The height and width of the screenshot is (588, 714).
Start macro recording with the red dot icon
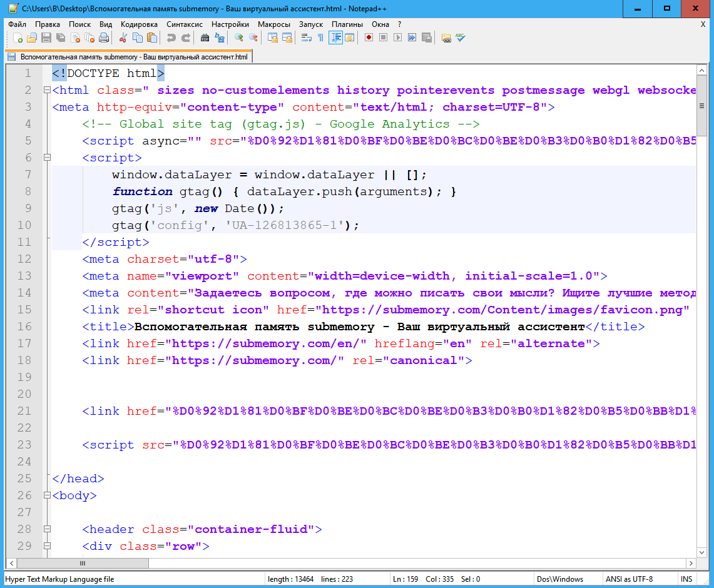click(369, 38)
